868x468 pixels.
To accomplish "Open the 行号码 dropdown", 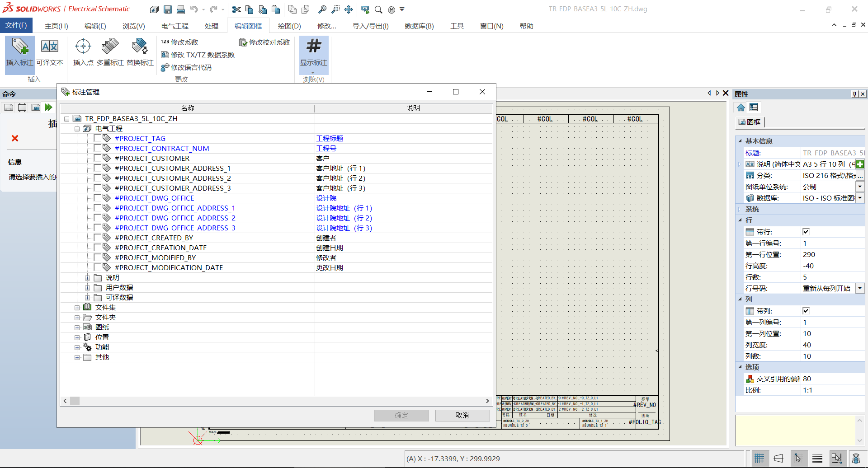I will tap(860, 288).
